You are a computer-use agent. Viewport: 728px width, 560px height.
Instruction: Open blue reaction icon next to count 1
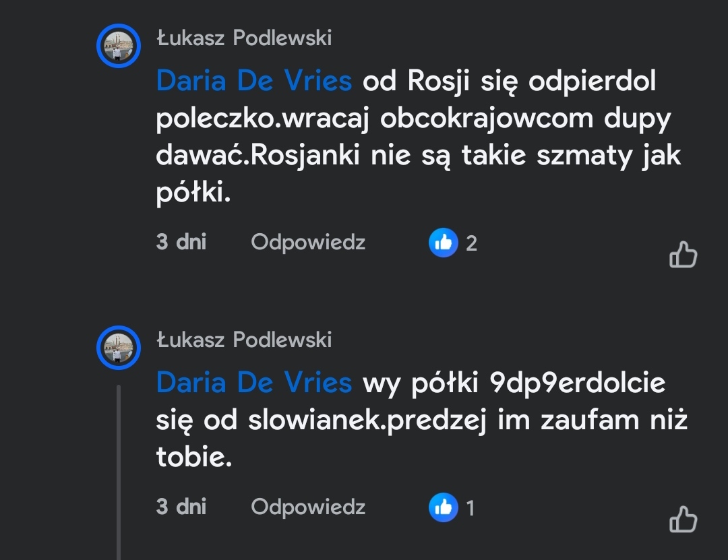click(443, 507)
